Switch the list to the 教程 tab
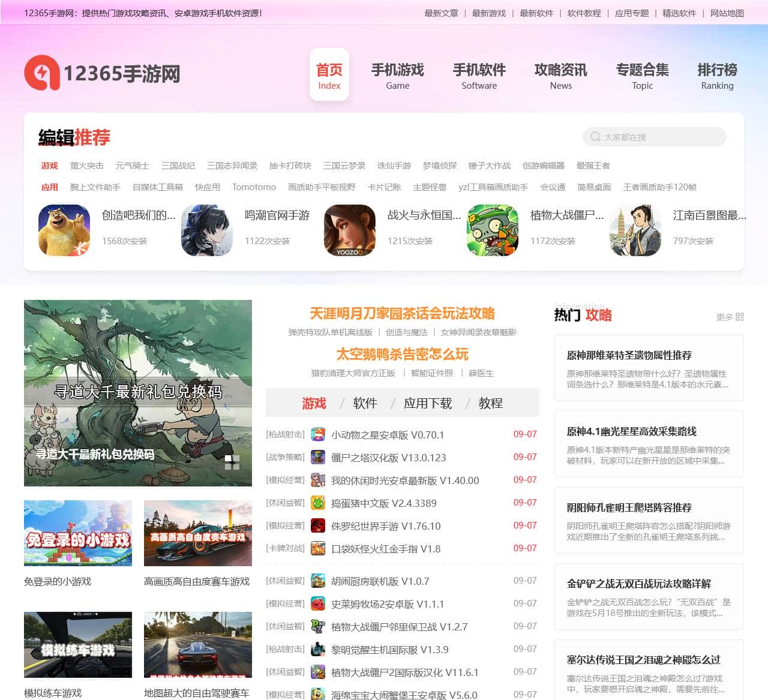Screen dimensions: 768x700 pyautogui.click(x=491, y=403)
